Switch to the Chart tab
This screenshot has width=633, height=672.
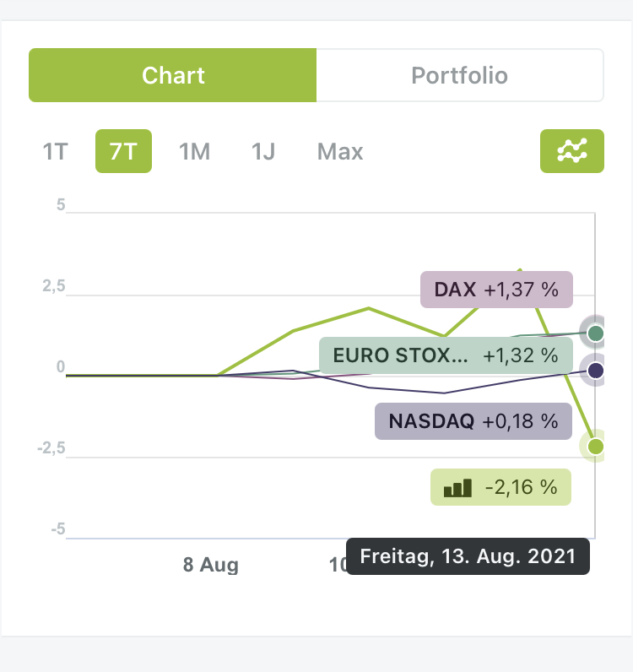[x=173, y=75]
